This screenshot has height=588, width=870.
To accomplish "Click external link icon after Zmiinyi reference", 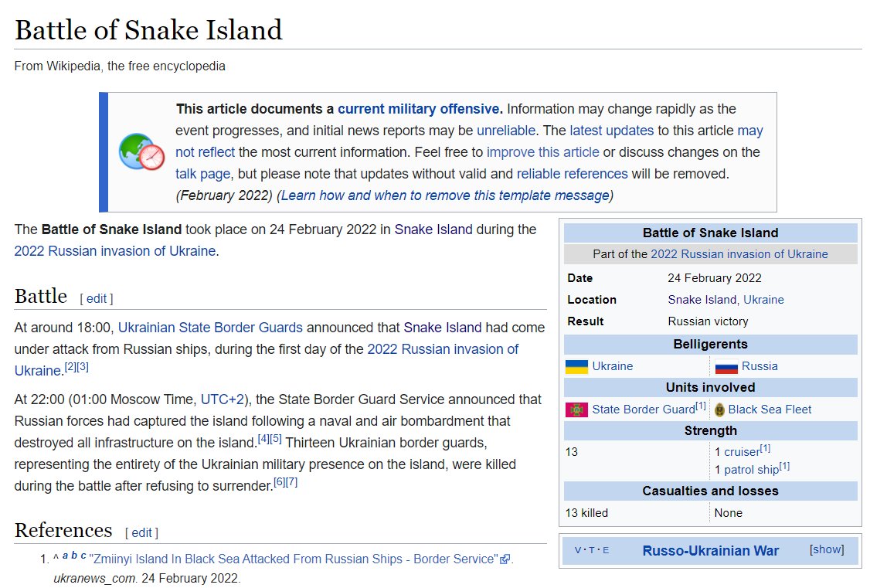I will pyautogui.click(x=505, y=559).
